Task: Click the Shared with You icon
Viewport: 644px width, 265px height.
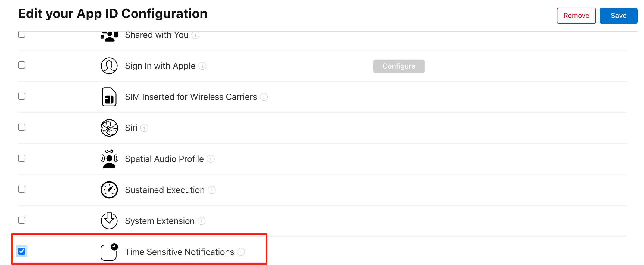Action: click(109, 35)
